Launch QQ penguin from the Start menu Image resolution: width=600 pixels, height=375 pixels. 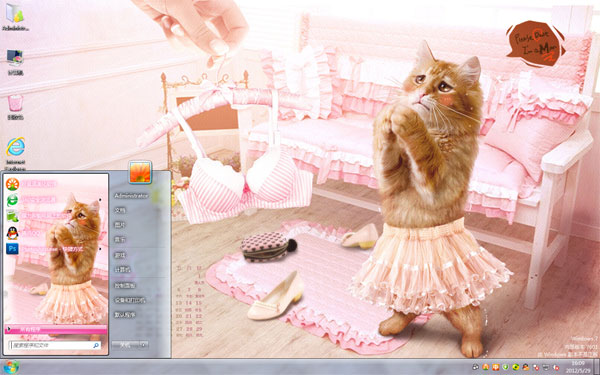(12, 233)
